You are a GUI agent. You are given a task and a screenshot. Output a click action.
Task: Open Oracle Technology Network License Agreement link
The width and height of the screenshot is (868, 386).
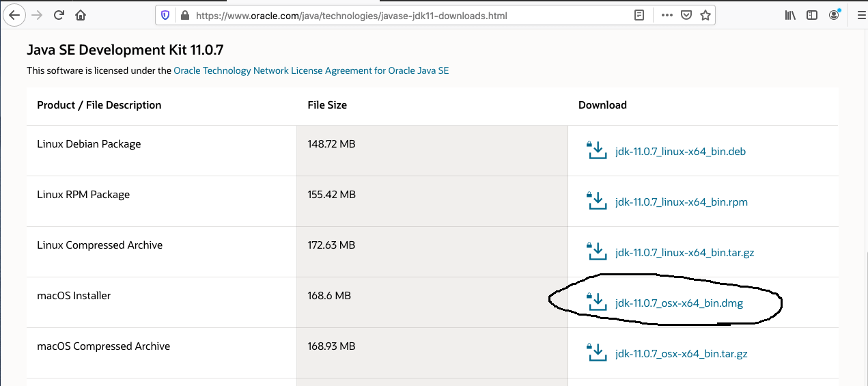click(x=311, y=70)
